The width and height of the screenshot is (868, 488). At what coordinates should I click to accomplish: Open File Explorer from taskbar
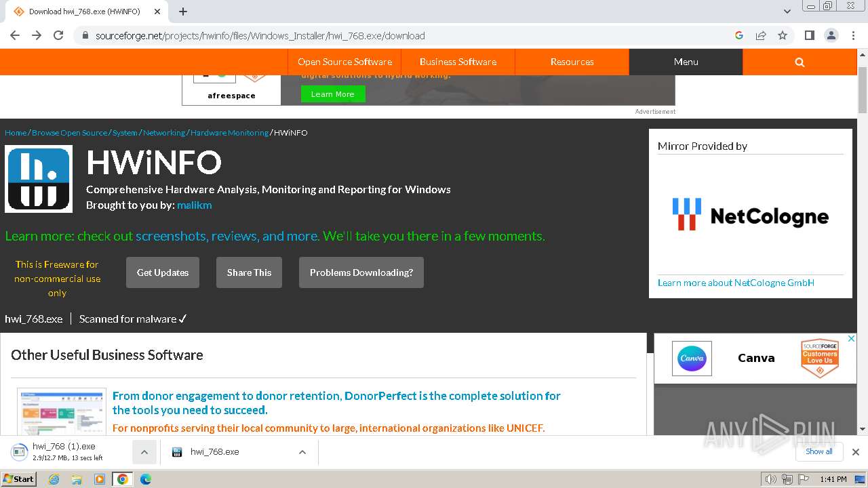click(x=77, y=479)
